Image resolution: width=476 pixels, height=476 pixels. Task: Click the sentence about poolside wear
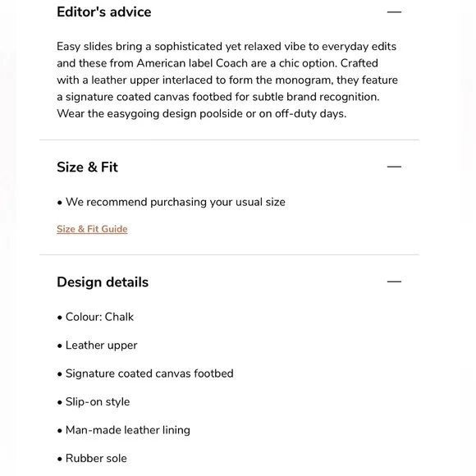tap(202, 114)
